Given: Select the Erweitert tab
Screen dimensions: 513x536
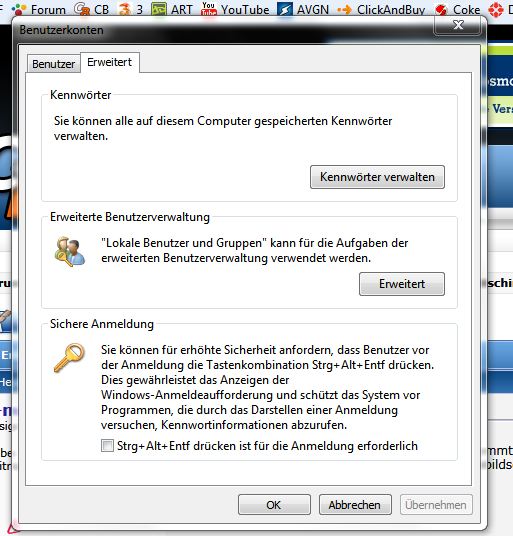Looking at the screenshot, I should click(110, 62).
